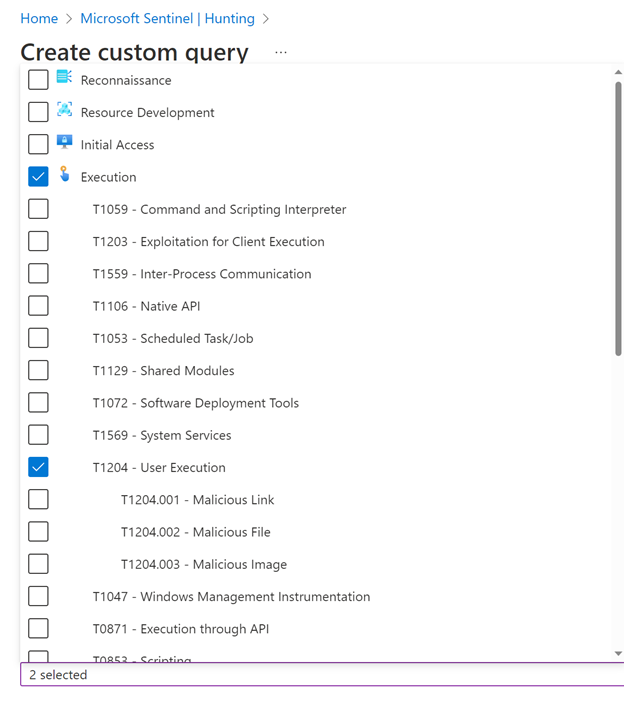This screenshot has height=712, width=624.
Task: Select the 'Initial Access' label text
Action: [x=117, y=145]
